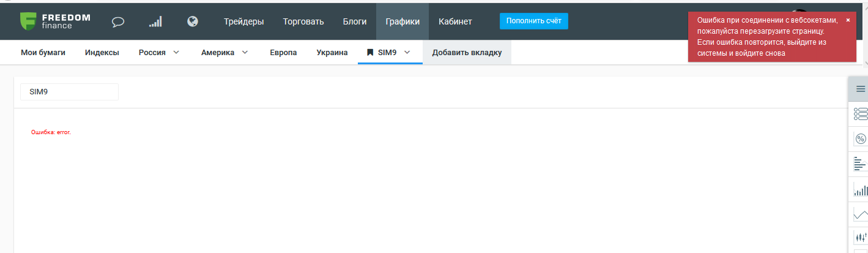This screenshot has height=253, width=868.
Task: Select the list view icon in sidebar
Action: (861, 113)
